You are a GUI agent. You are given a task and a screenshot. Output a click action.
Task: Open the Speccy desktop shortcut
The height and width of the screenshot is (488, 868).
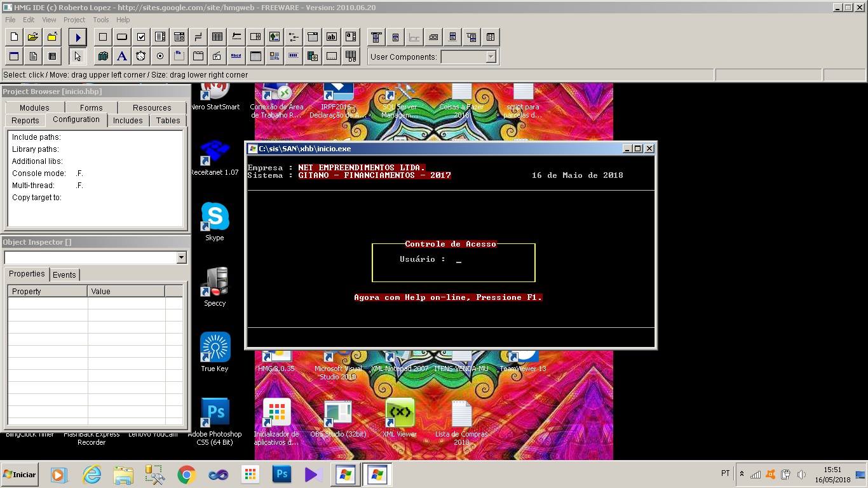pos(215,287)
